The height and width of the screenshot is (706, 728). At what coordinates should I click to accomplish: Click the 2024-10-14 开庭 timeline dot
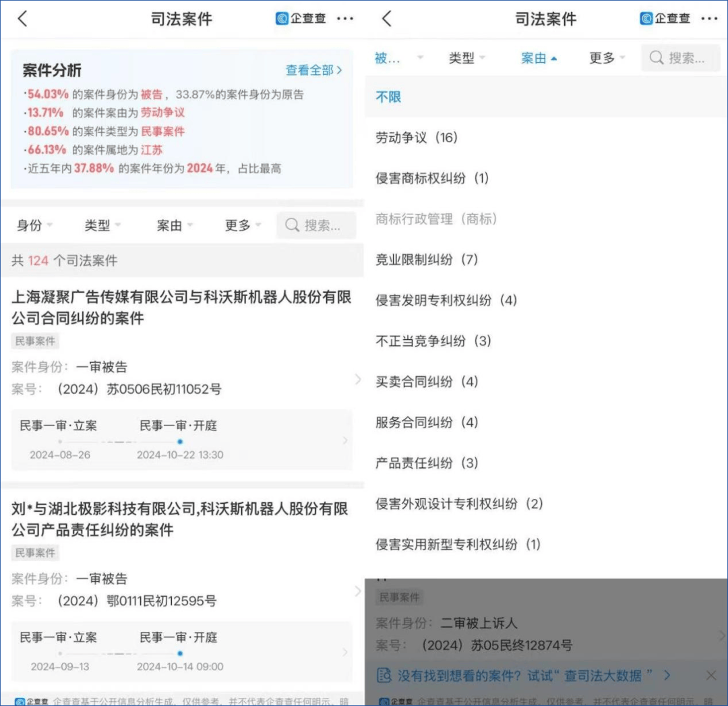pos(180,653)
